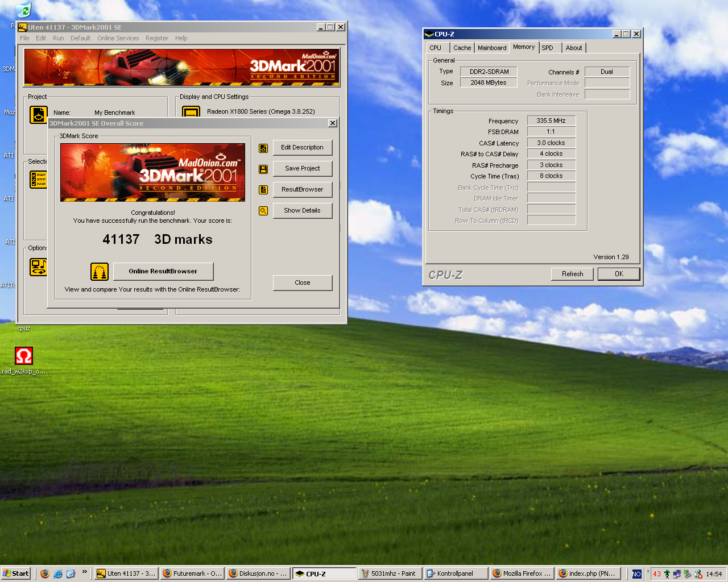Viewport: 728px width, 582px height.
Task: Click the RAS# Precharge value 3 clocks
Action: [551, 165]
